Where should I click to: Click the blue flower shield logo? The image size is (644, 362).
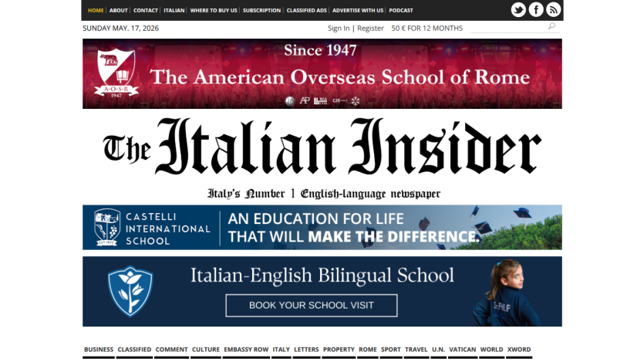point(130,291)
